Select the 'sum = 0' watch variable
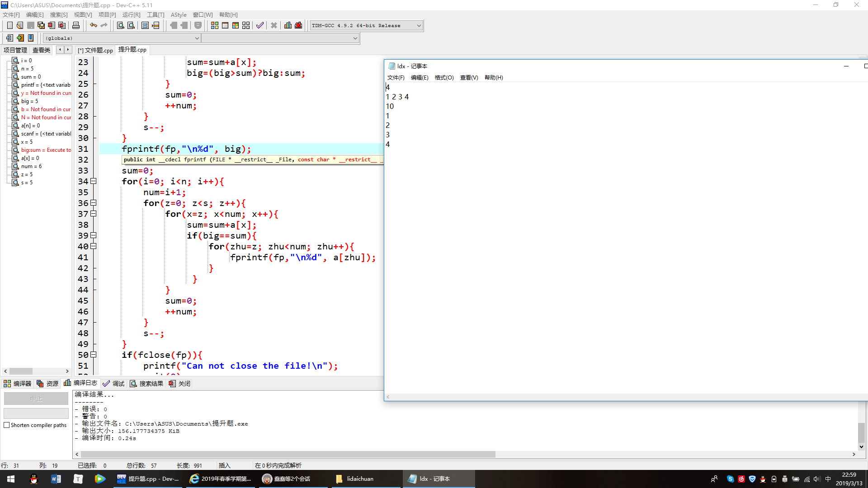 coord(31,77)
